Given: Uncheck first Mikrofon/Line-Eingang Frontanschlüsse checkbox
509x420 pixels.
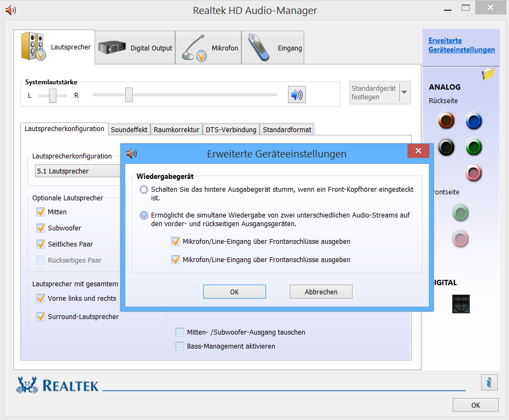Looking at the screenshot, I should pos(176,241).
